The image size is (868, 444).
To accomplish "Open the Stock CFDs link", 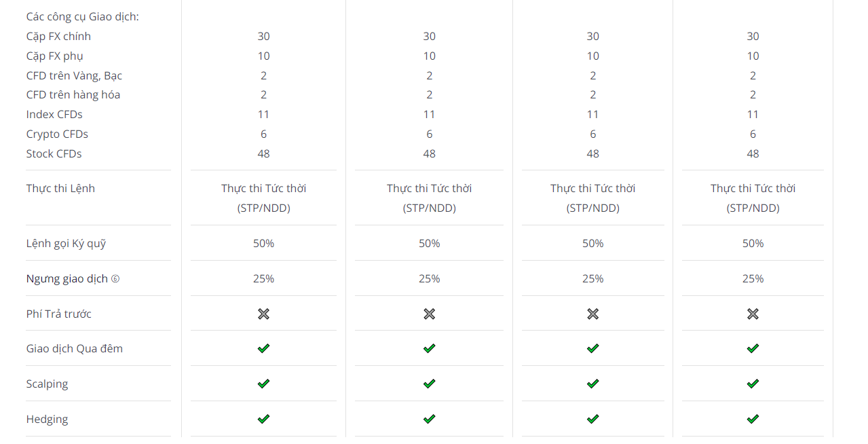I will [x=54, y=153].
